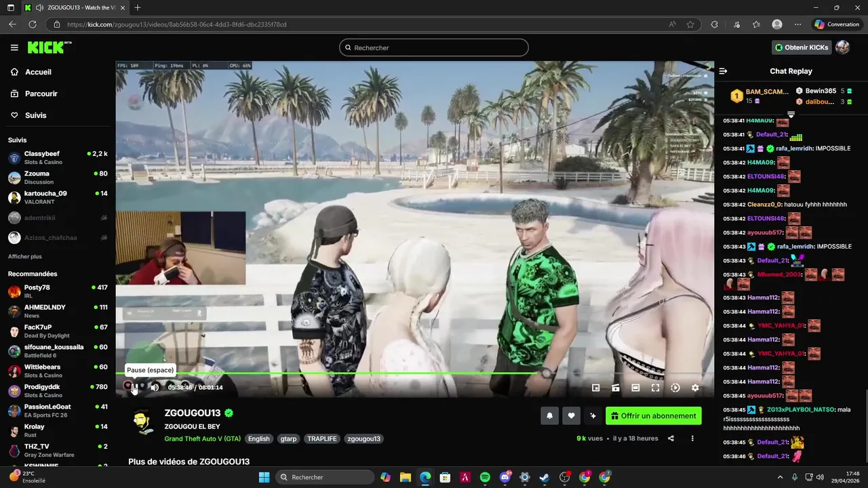Open offline channel ademtrikii
Viewport: 868px width, 488px height.
58,218
